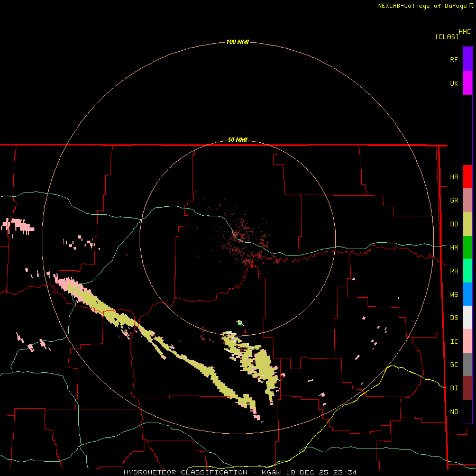Click the HYDROMETEOR CLASSIFICATION footer title
476x476 pixels.
coord(186,472)
